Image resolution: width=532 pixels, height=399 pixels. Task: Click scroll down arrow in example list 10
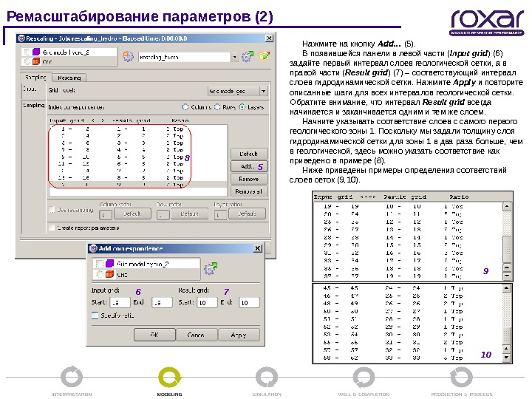coord(506,358)
